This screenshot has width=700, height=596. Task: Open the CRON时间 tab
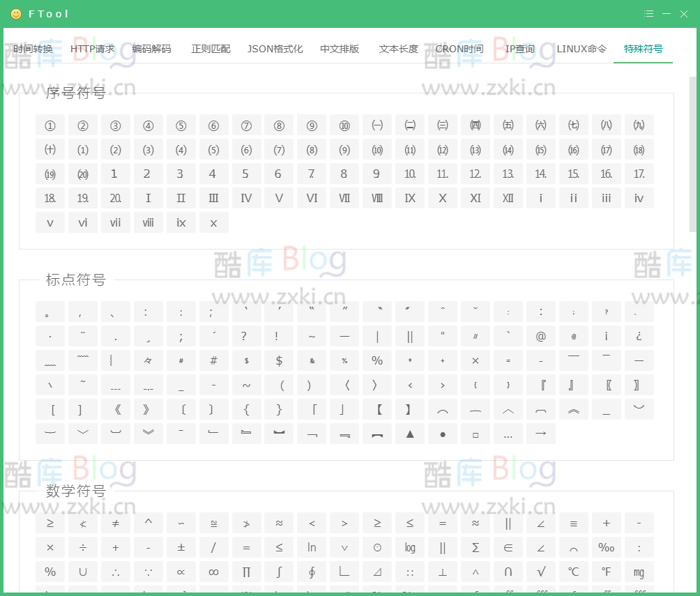[459, 49]
